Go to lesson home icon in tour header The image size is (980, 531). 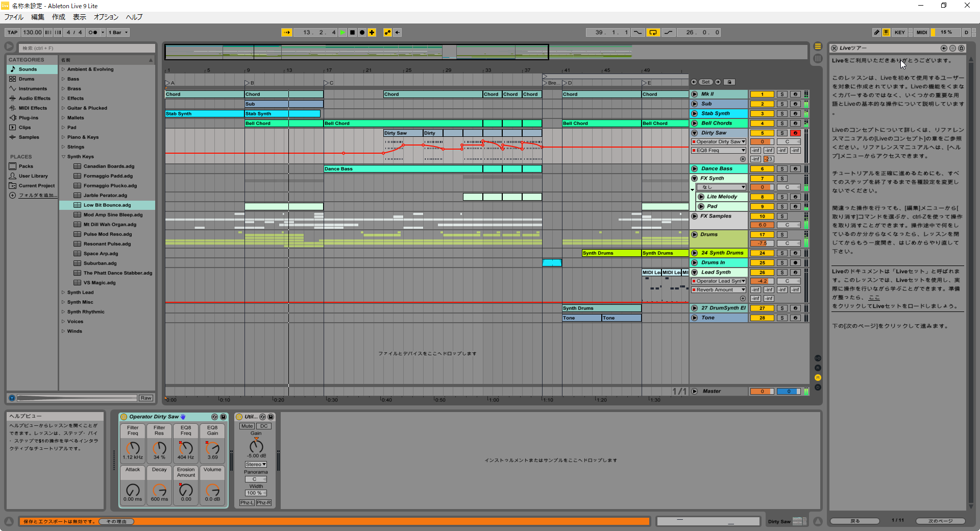point(961,48)
